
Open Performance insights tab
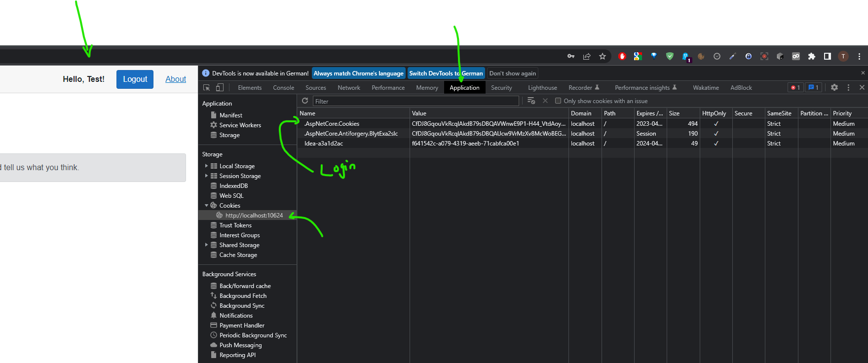[x=646, y=88]
